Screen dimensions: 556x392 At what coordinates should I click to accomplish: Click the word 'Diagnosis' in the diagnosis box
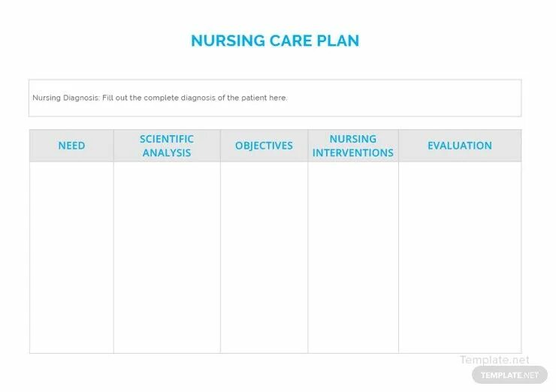[81, 98]
